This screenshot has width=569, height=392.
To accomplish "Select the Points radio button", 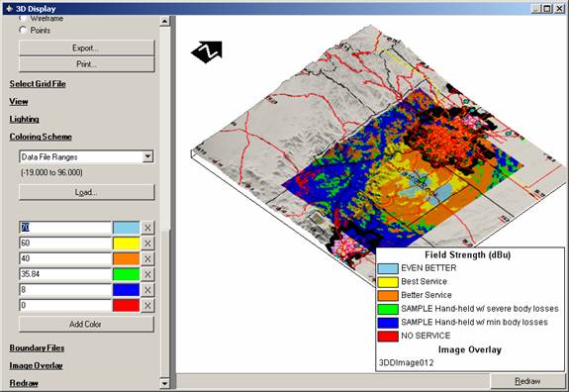I will pyautogui.click(x=23, y=30).
